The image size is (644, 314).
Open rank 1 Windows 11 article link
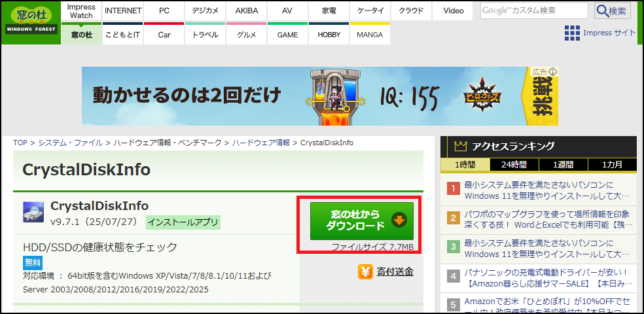tap(546, 190)
